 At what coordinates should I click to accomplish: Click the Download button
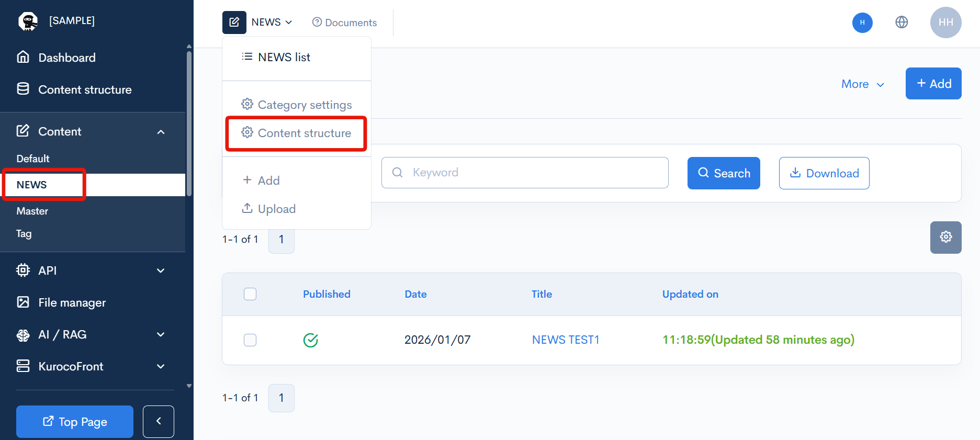tap(824, 173)
